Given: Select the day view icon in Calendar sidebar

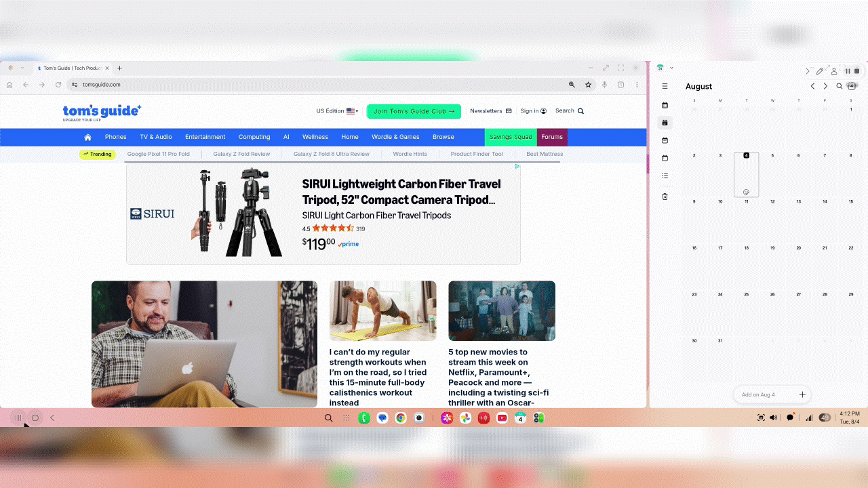Looking at the screenshot, I should click(665, 158).
